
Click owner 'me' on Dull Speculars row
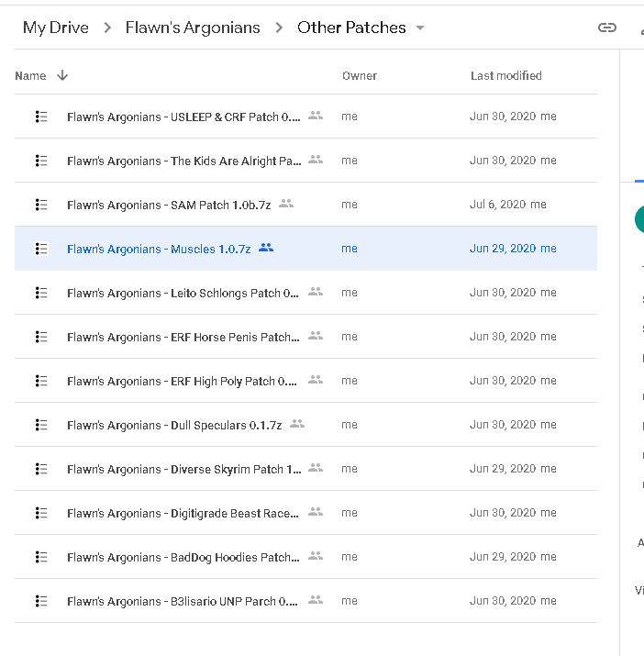350,425
